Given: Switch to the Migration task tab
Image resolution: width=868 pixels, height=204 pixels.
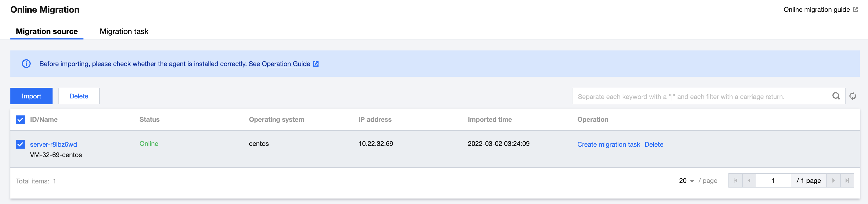Looking at the screenshot, I should 124,32.
